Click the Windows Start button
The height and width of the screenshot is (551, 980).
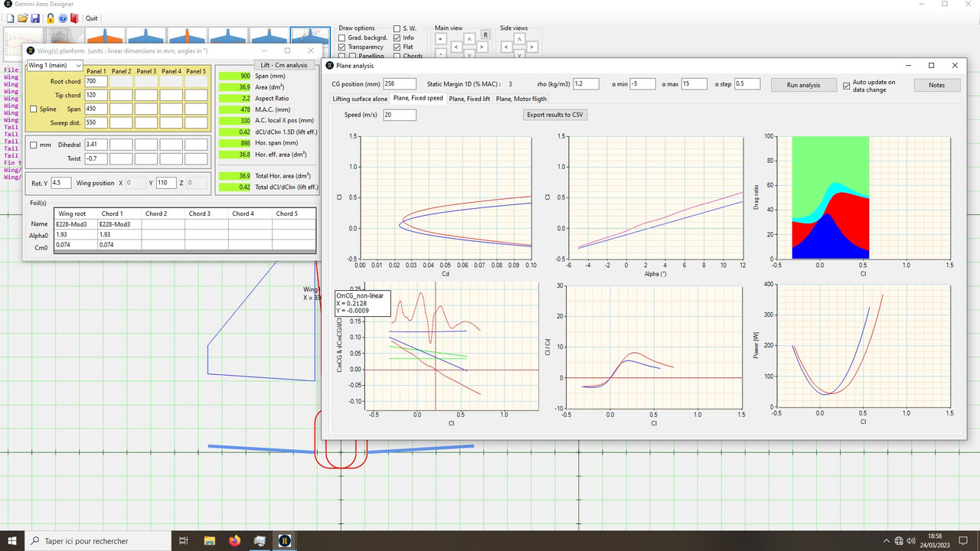12,540
